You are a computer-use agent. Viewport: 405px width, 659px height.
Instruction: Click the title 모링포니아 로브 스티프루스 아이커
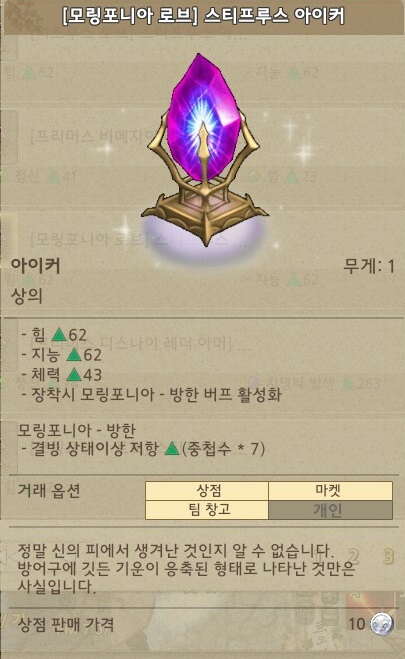pos(203,16)
